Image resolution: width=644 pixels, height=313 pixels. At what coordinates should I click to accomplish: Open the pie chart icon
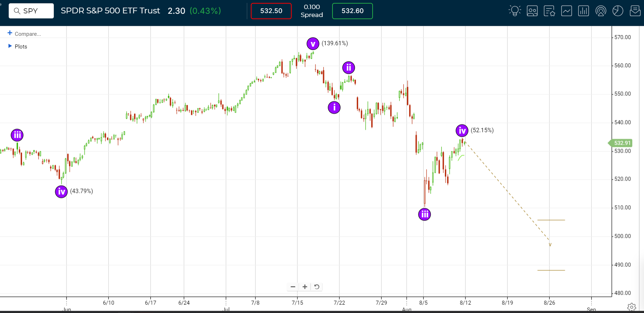tap(618, 11)
